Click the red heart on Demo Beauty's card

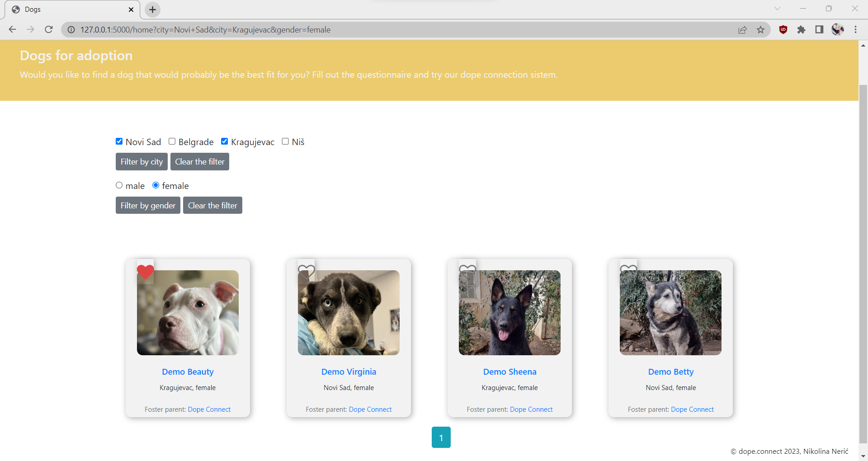click(145, 272)
